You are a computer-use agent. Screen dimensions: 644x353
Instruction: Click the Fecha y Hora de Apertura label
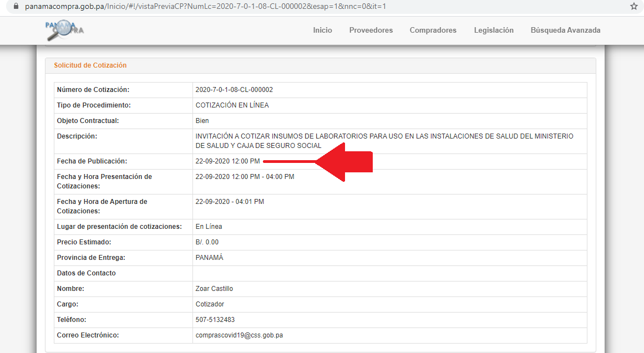point(102,206)
